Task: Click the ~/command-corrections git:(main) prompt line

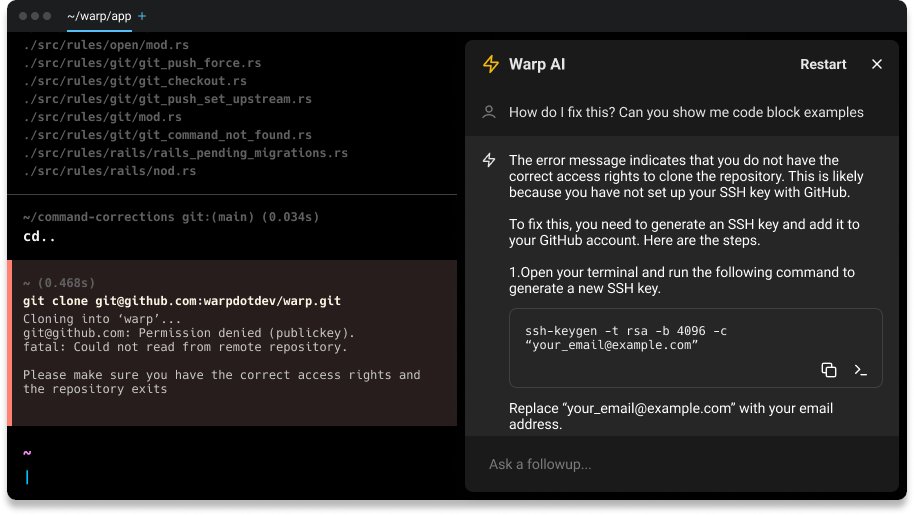Action: [x=171, y=217]
